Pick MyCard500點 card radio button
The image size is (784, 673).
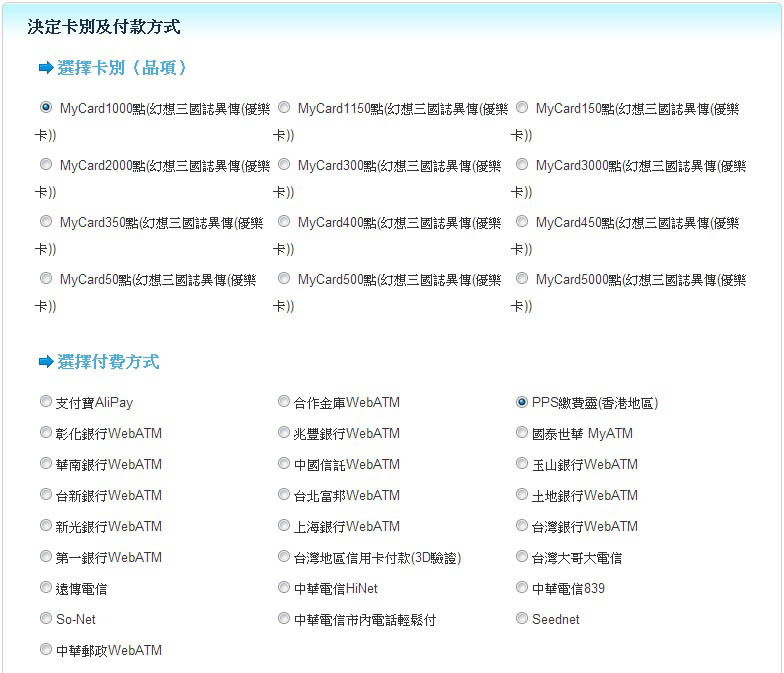point(284,278)
